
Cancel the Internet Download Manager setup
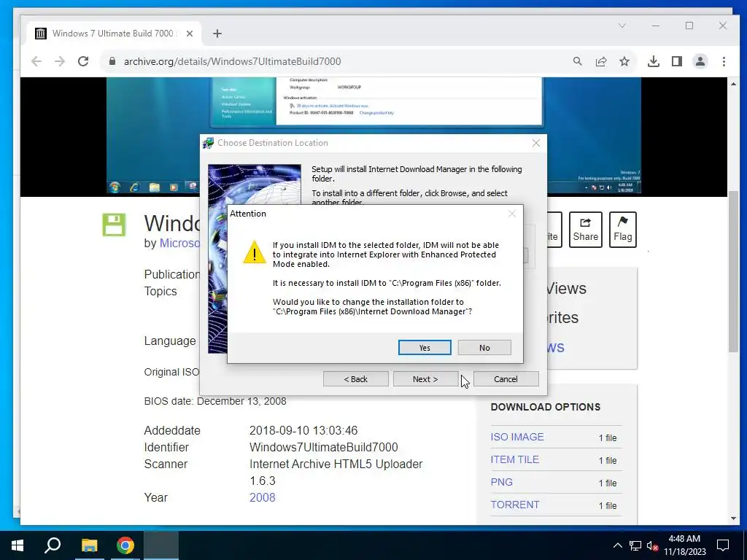(506, 379)
